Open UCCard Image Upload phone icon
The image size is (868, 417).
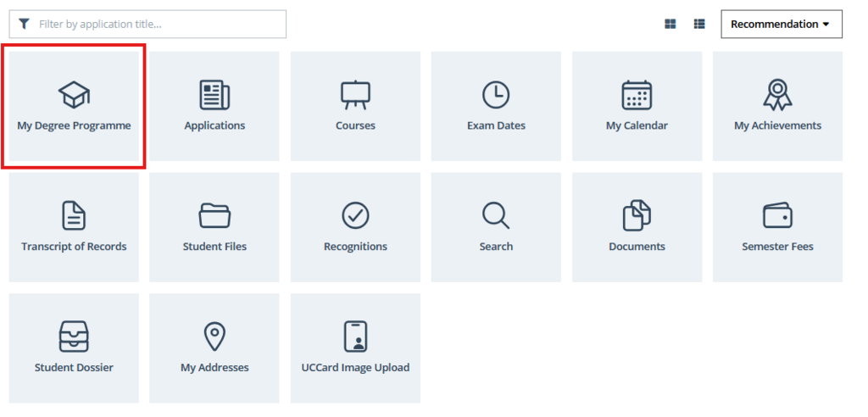point(355,336)
